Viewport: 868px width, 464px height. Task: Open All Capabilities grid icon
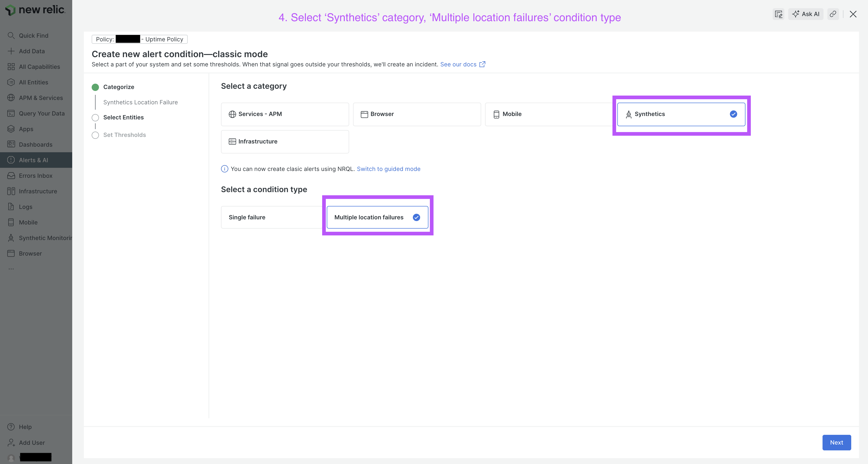coord(11,66)
